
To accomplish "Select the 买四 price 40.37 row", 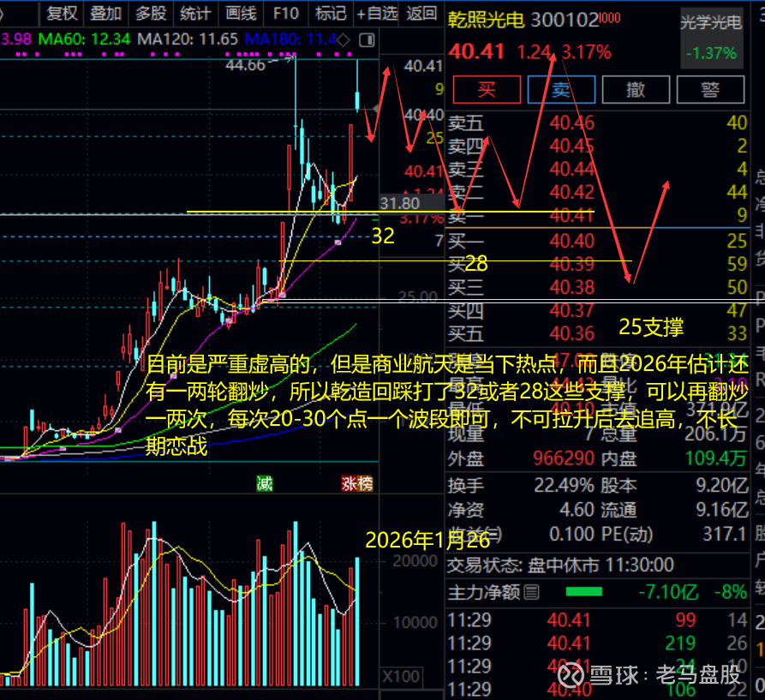I will pos(597,310).
